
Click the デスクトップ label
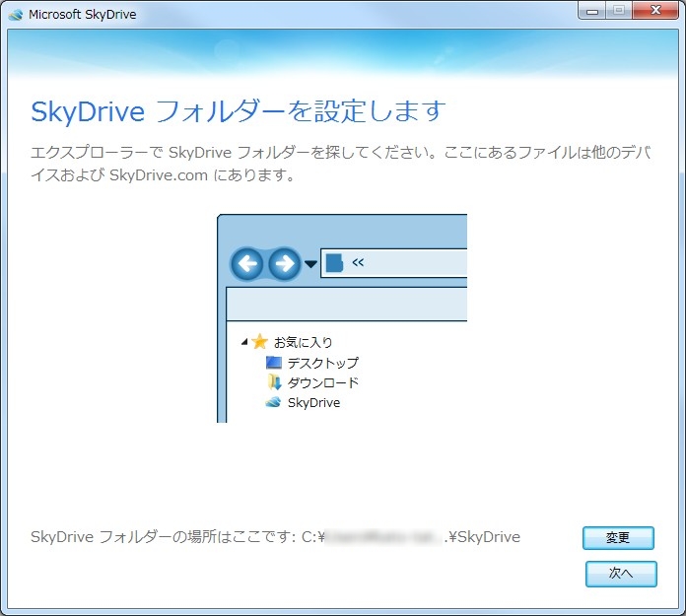coord(323,363)
